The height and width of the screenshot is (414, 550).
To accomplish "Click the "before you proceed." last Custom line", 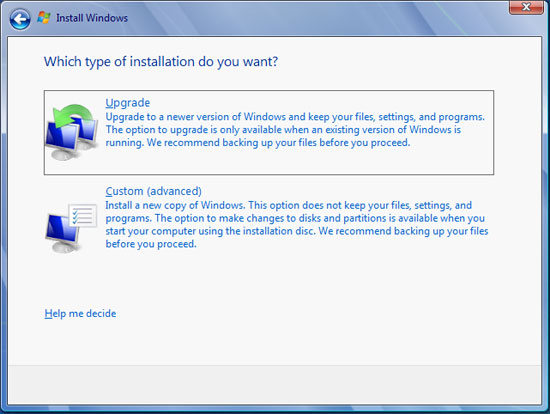I will pos(151,244).
